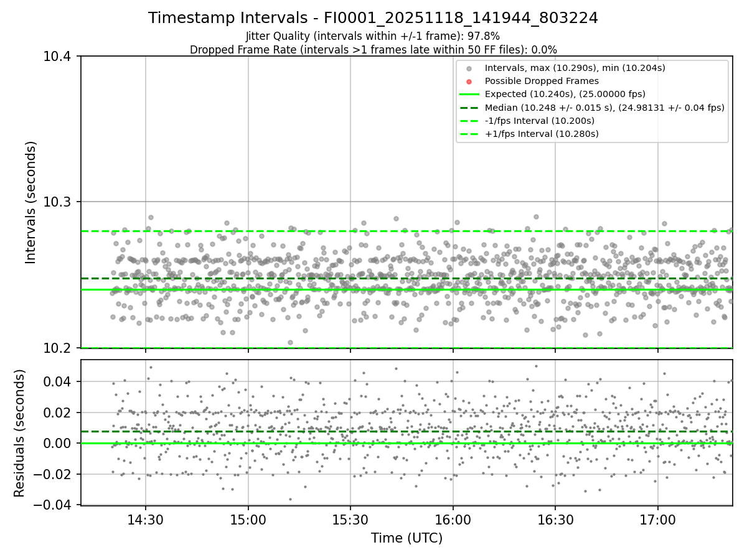Click the +1/fps Interval legend line swatch
The height and width of the screenshot is (560, 747).
pyautogui.click(x=469, y=134)
